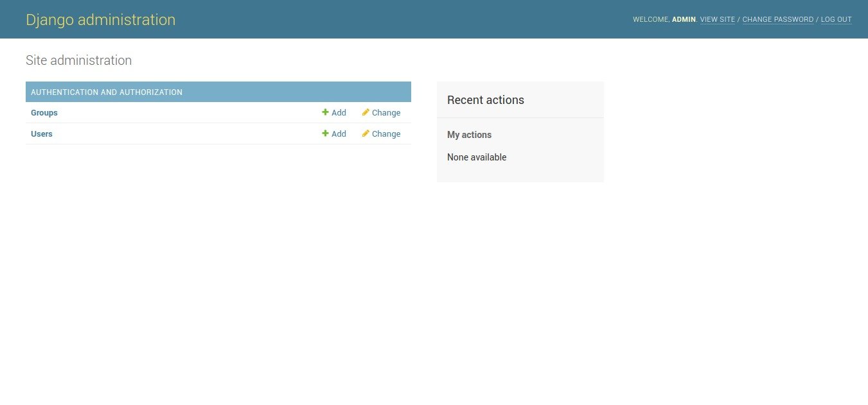The width and height of the screenshot is (868, 405).
Task: Open Authentication and Authorization app section
Action: click(x=107, y=92)
